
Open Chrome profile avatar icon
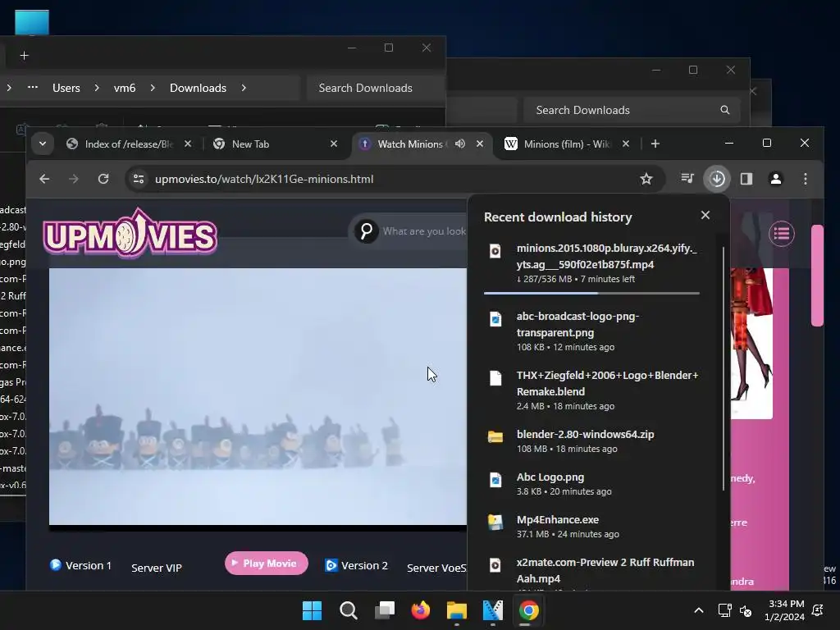(x=776, y=179)
